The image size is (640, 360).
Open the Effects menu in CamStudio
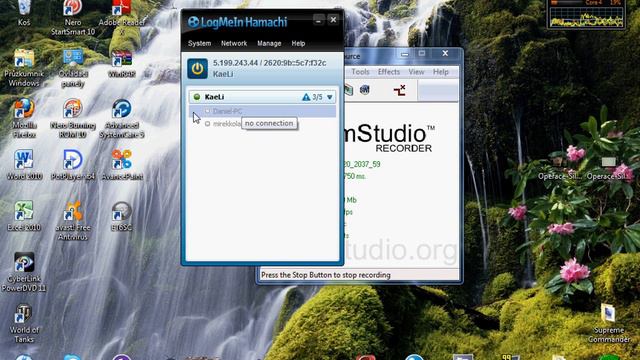click(x=389, y=72)
